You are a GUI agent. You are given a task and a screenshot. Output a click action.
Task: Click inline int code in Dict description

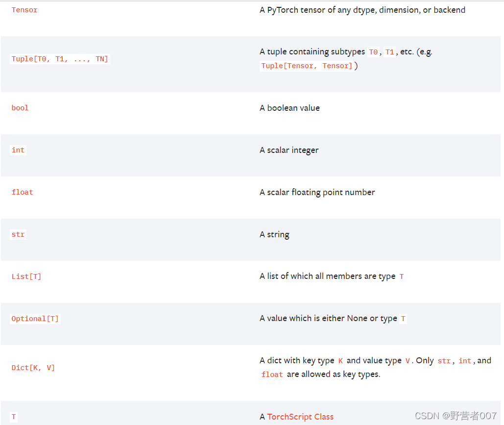coord(465,361)
